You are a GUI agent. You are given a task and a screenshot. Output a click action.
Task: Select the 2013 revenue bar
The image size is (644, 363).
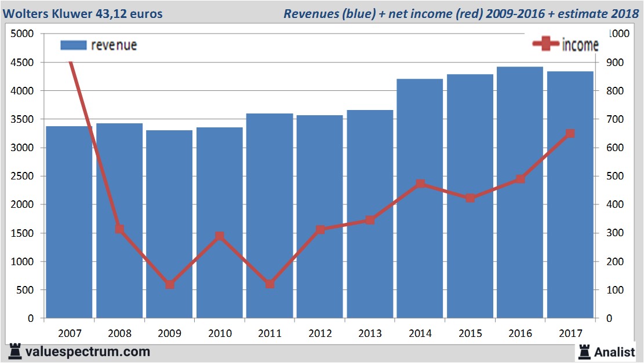tap(370, 214)
